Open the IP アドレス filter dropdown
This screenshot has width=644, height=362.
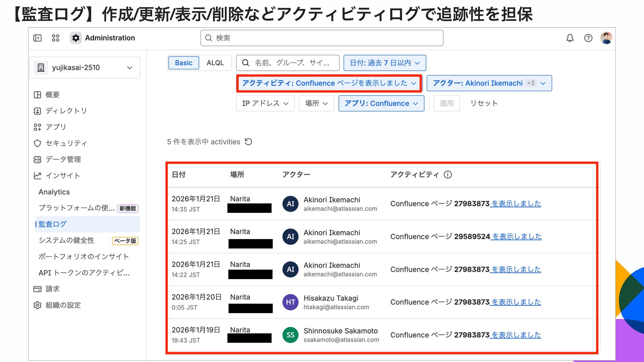tap(265, 103)
